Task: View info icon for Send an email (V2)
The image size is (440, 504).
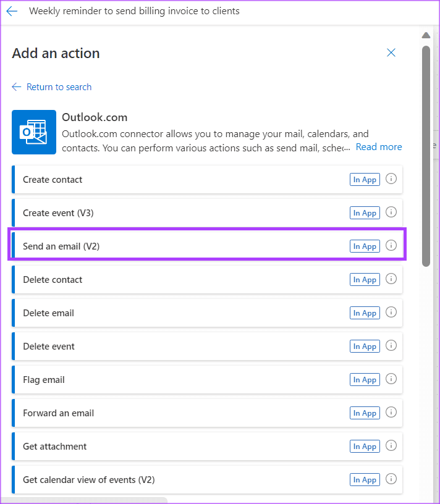Action: (x=391, y=246)
